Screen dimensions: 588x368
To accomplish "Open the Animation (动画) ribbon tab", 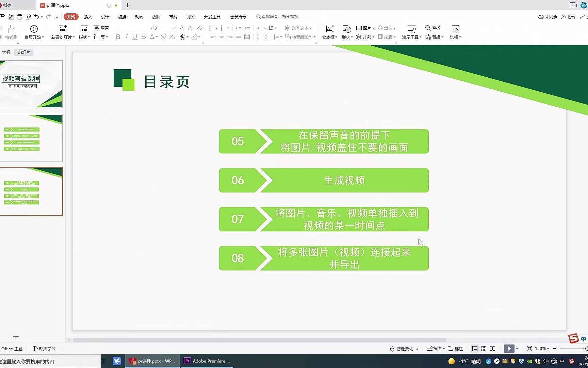I will click(139, 17).
